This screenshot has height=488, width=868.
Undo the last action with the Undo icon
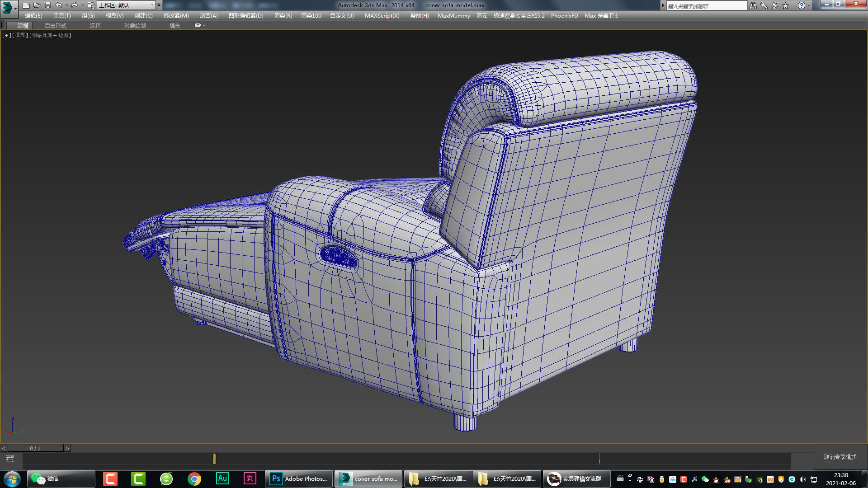60,5
